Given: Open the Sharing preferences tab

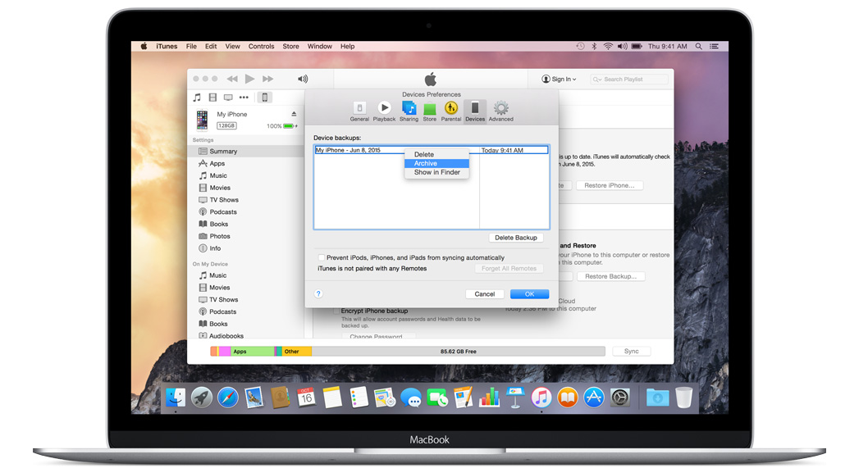Looking at the screenshot, I should pos(409,111).
